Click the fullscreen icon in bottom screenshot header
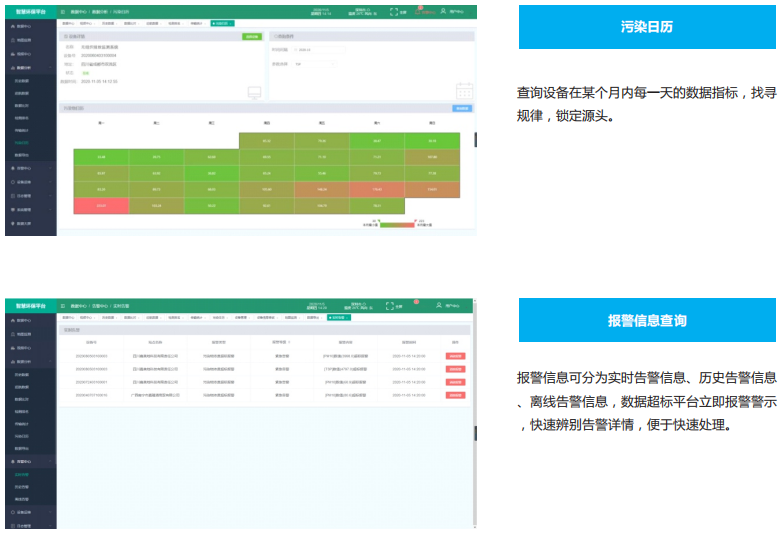This screenshot has width=784, height=536. [393, 305]
